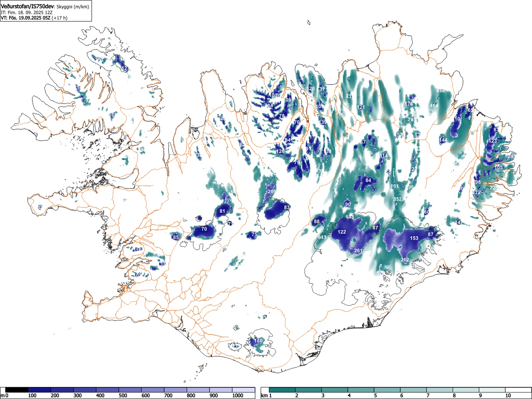This screenshot has height=399, width=532.
Task: Click the m unit label on the legend
Action: [2, 396]
